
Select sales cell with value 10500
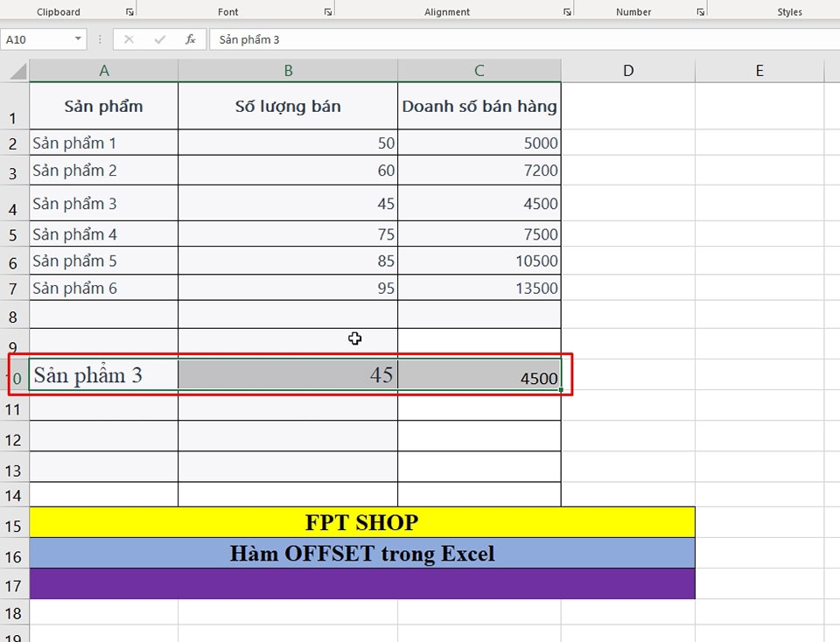click(479, 261)
